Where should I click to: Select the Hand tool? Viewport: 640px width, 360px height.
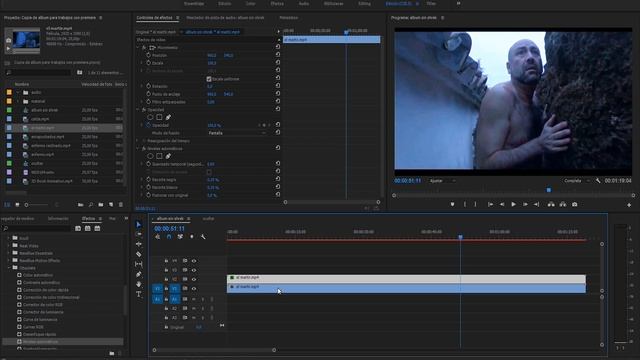point(138,284)
